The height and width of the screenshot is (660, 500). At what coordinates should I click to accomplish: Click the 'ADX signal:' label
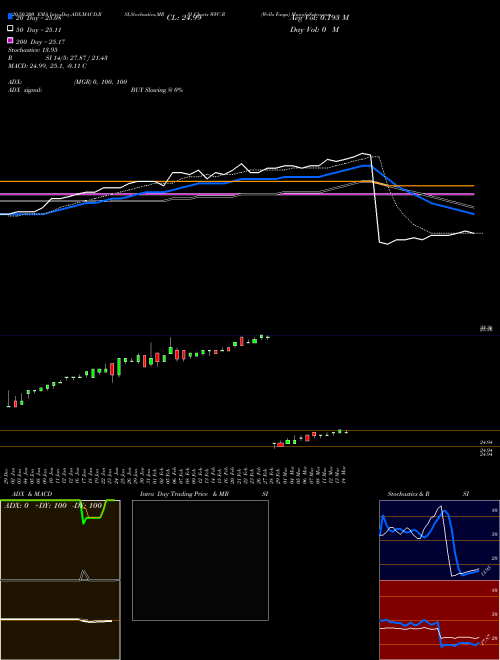[x=25, y=90]
